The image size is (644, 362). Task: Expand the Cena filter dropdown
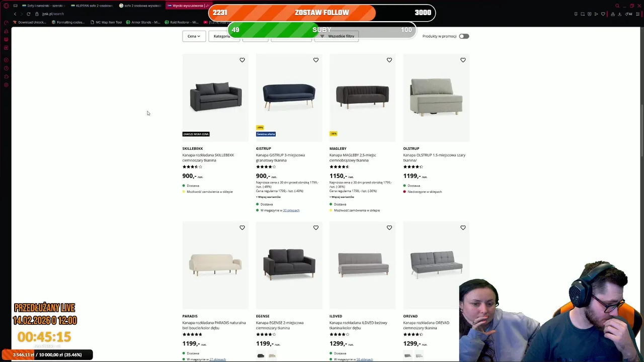point(194,36)
